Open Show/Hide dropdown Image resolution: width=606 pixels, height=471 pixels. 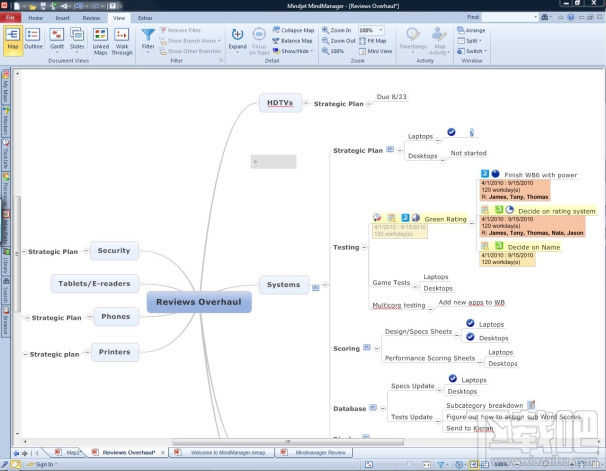click(x=293, y=51)
